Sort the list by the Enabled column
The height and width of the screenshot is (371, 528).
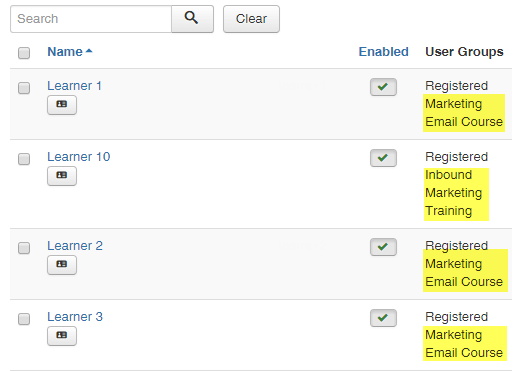(384, 52)
